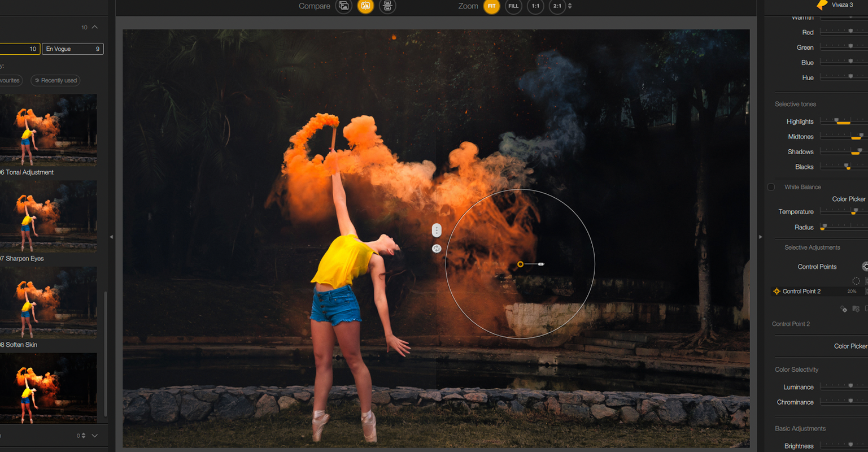Click the Control Point 2 target icon
Image resolution: width=868 pixels, height=452 pixels.
pos(777,291)
